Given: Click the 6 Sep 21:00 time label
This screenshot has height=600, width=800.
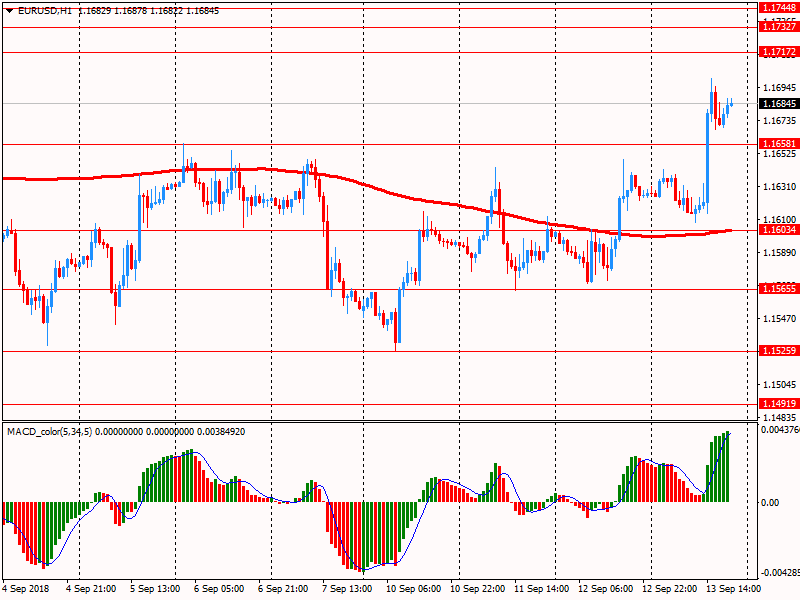Looking at the screenshot, I should pyautogui.click(x=283, y=589).
